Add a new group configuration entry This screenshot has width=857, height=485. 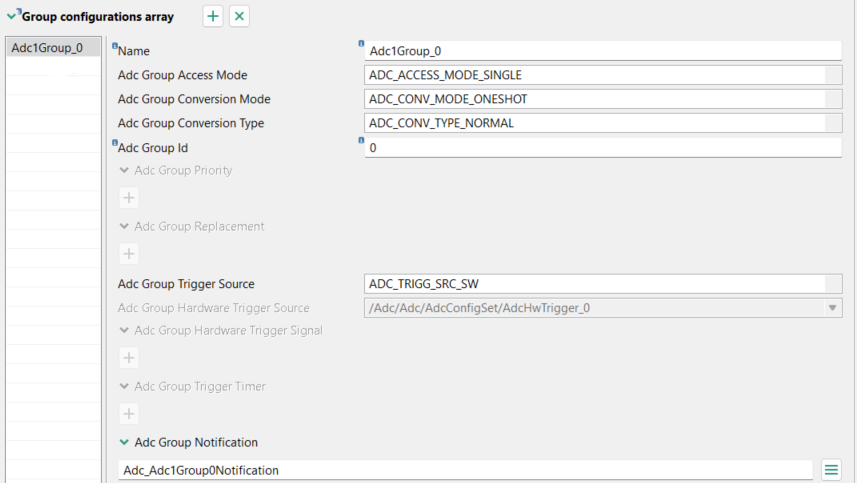[213, 16]
